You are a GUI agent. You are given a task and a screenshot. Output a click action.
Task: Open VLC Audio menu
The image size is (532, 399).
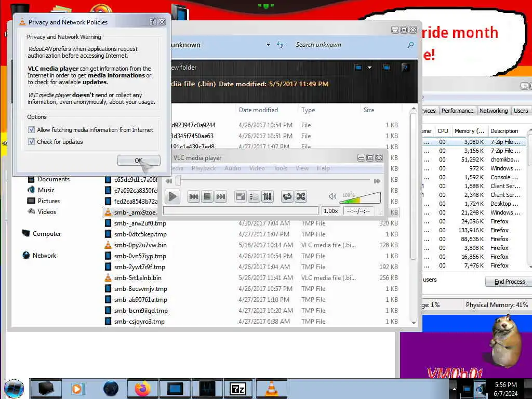(232, 168)
